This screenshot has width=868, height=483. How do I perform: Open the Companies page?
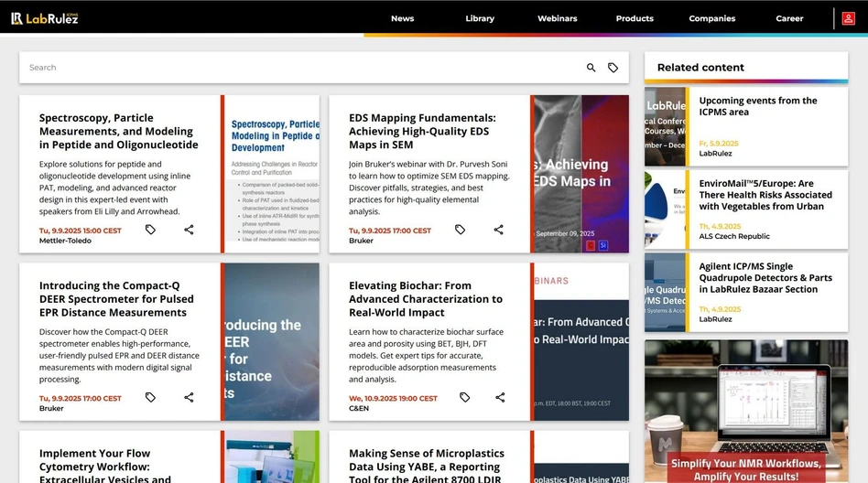point(712,18)
